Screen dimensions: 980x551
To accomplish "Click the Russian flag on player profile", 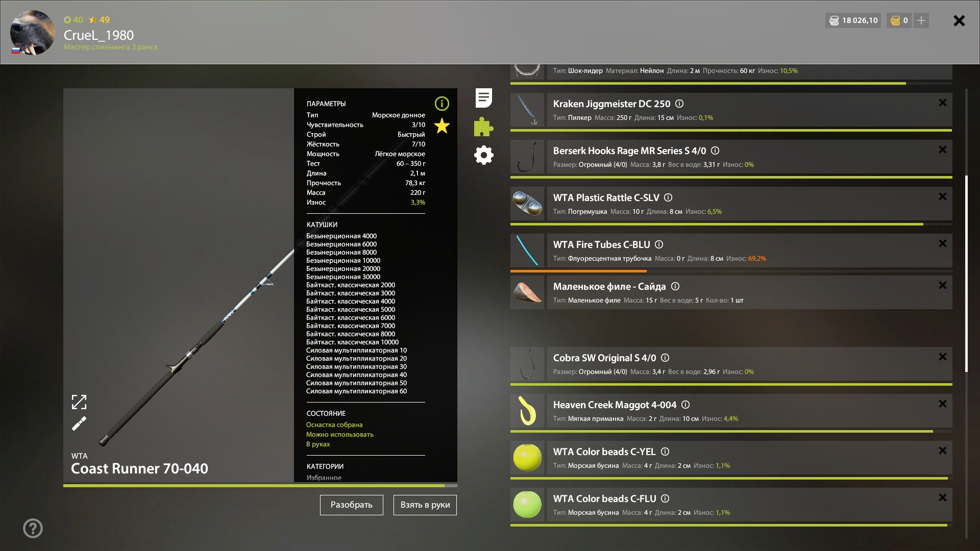I will tap(16, 49).
